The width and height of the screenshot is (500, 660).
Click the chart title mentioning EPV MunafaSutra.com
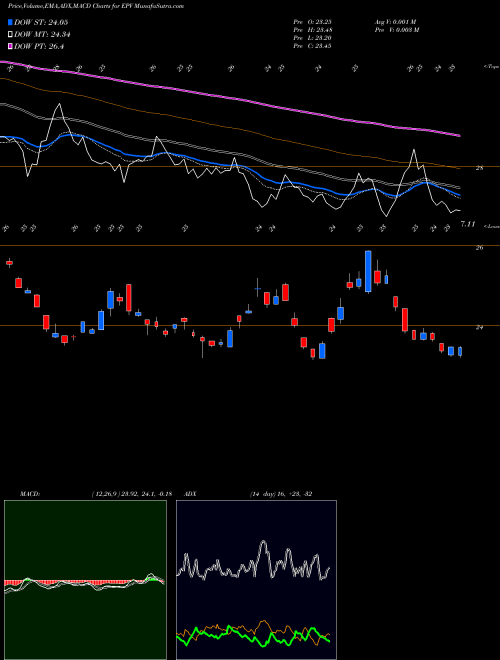(x=96, y=6)
